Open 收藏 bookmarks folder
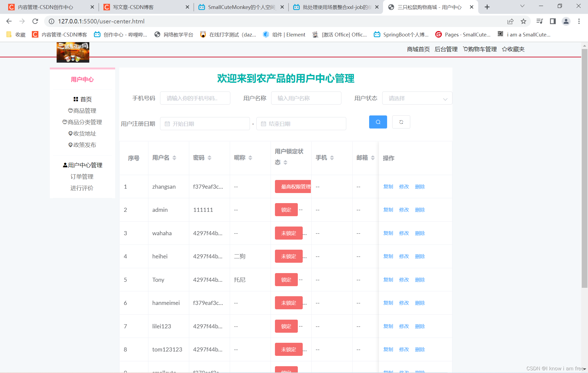The height and width of the screenshot is (373, 588). tap(16, 35)
